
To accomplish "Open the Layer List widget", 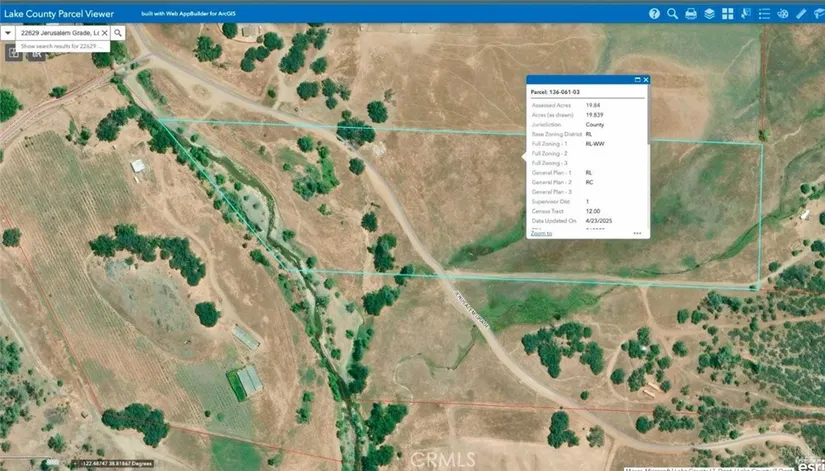I will [x=708, y=14].
